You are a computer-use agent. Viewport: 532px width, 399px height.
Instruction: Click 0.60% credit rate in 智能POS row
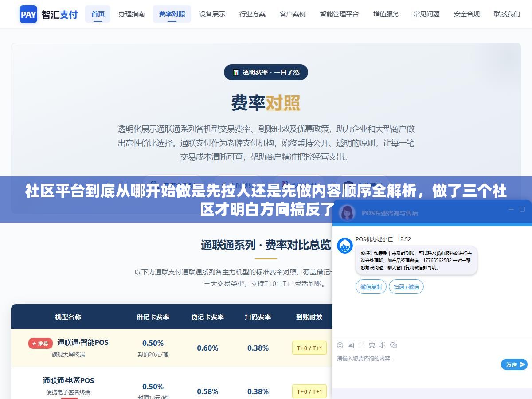(x=207, y=348)
